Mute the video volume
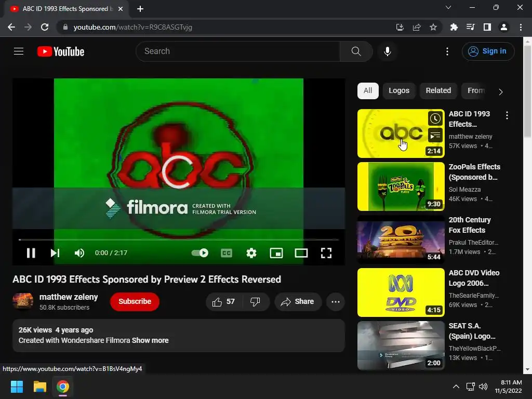Image resolution: width=532 pixels, height=399 pixels. tap(79, 253)
